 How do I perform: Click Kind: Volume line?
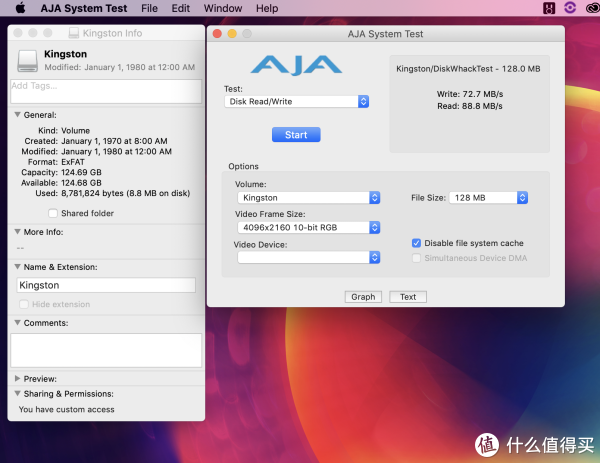point(64,130)
